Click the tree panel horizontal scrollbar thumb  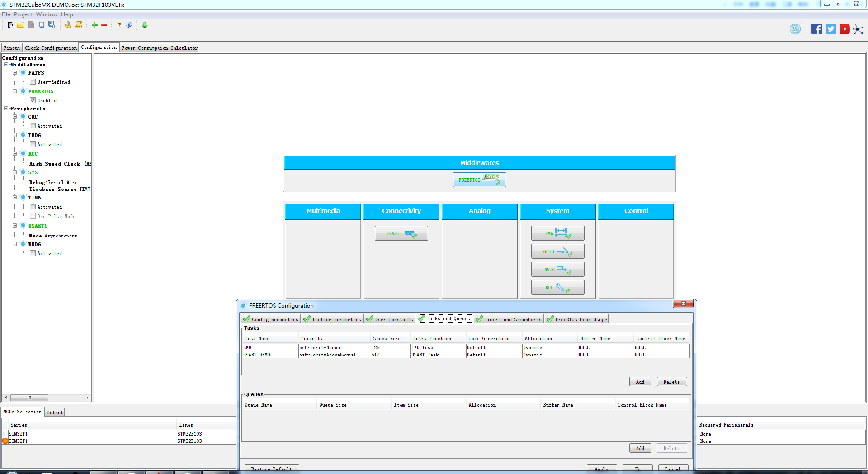29,398
